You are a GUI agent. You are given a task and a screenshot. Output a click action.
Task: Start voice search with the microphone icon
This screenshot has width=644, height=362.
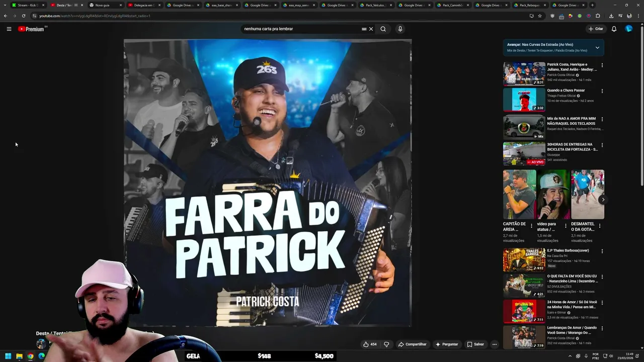400,29
